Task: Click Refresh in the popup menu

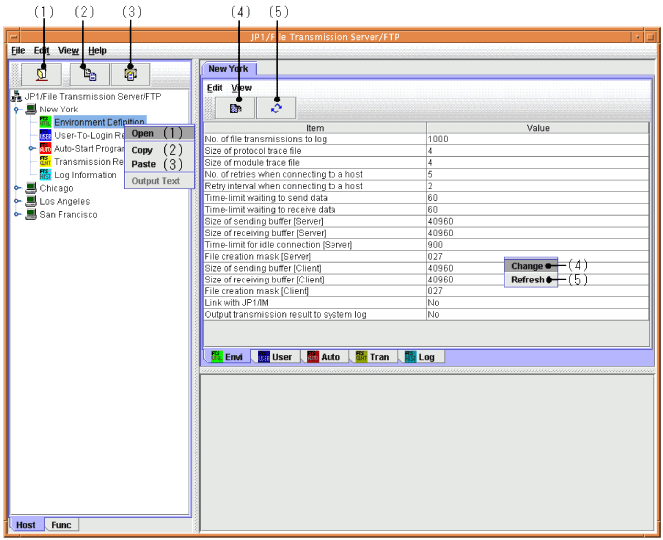Action: click(527, 280)
